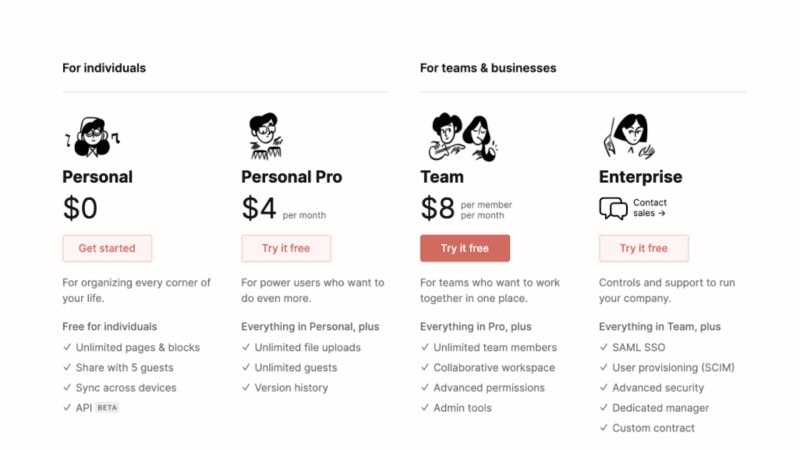Click the Contact sales chat bubble icon

tap(613, 208)
